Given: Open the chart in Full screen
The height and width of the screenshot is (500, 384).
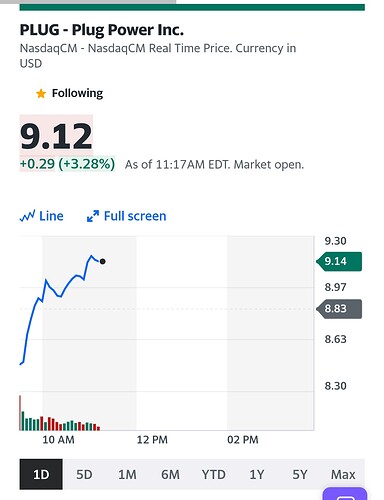Looking at the screenshot, I should click(126, 216).
